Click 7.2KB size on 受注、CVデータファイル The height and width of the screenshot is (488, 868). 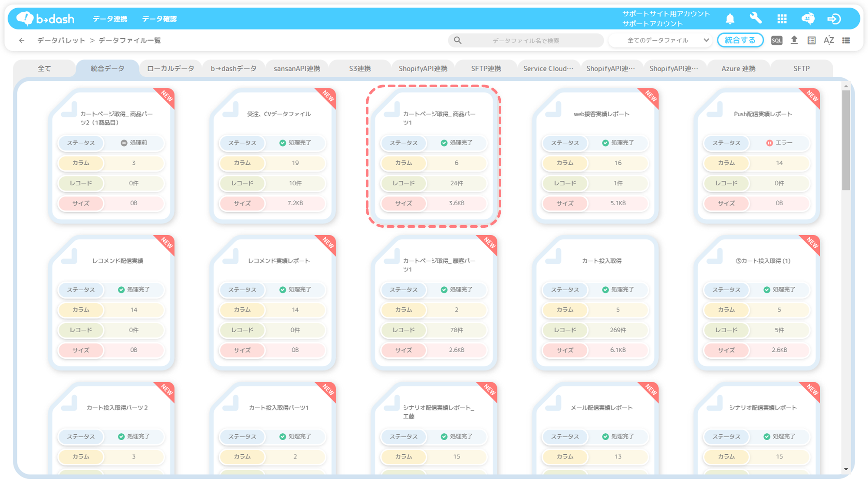[x=295, y=203]
